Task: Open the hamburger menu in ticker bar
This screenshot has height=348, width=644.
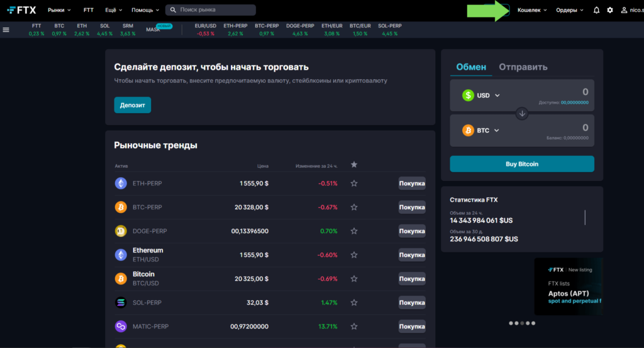Action: coord(6,30)
